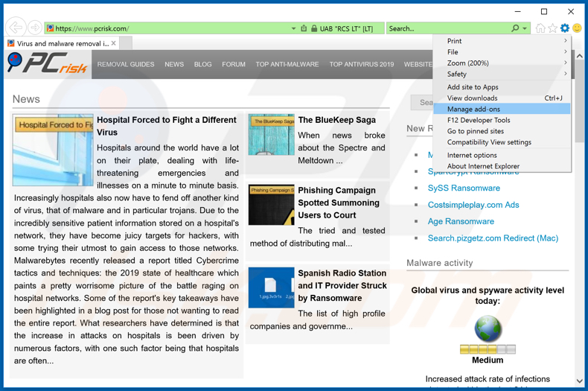
Task: Expand the Zoom (200%) submenu
Action: [x=502, y=63]
